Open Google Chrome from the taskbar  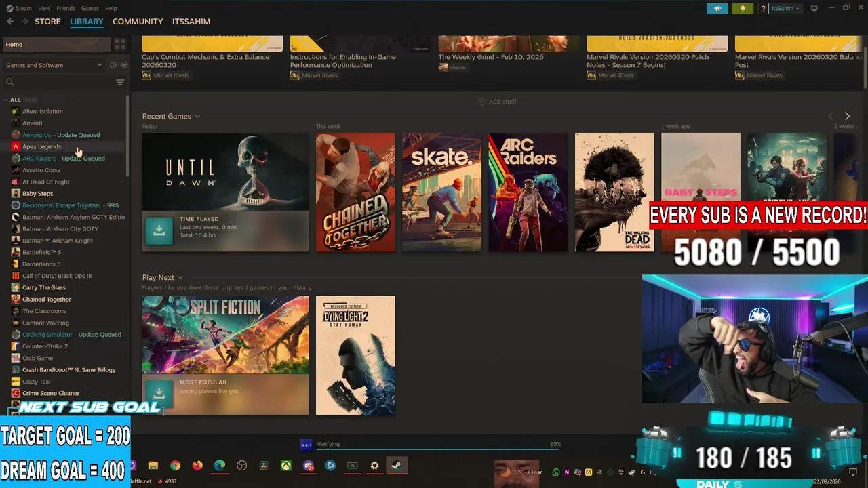pos(175,466)
